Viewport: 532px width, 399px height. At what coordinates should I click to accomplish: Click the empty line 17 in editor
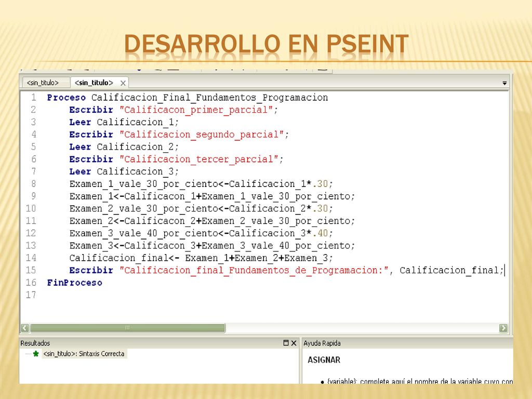coord(271,295)
